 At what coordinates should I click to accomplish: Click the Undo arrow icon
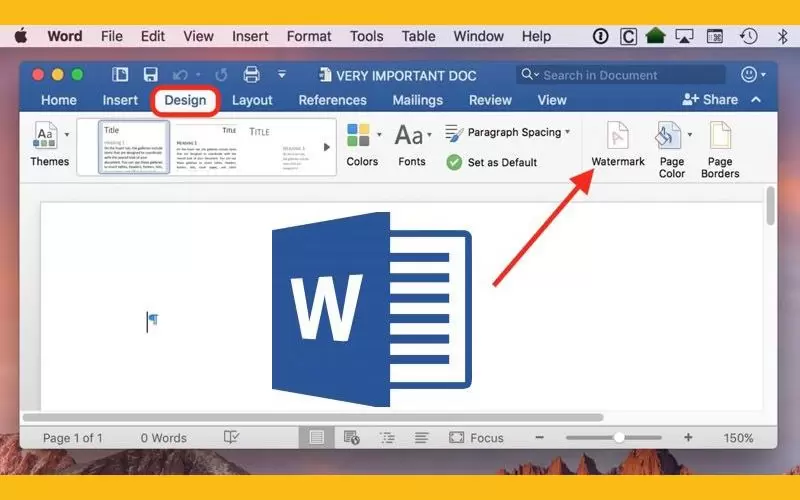pyautogui.click(x=180, y=76)
